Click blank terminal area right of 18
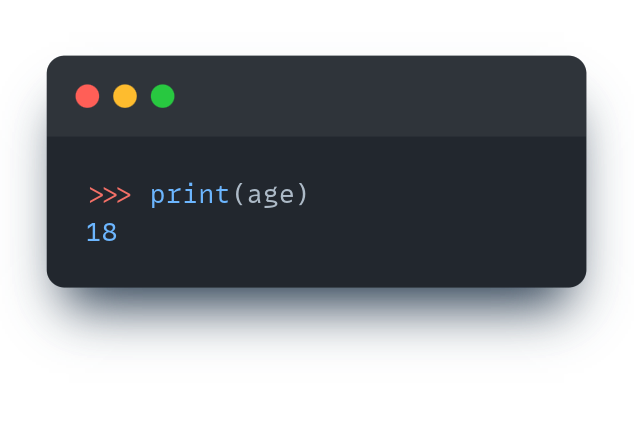 point(350,233)
